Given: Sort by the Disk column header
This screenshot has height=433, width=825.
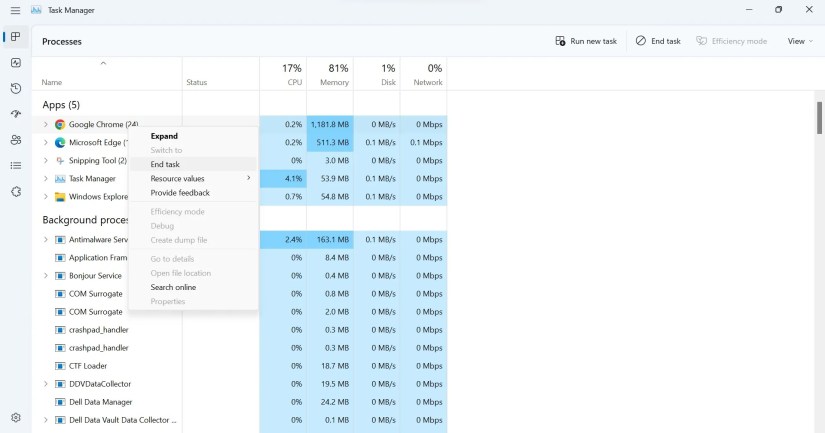Looking at the screenshot, I should (x=377, y=74).
